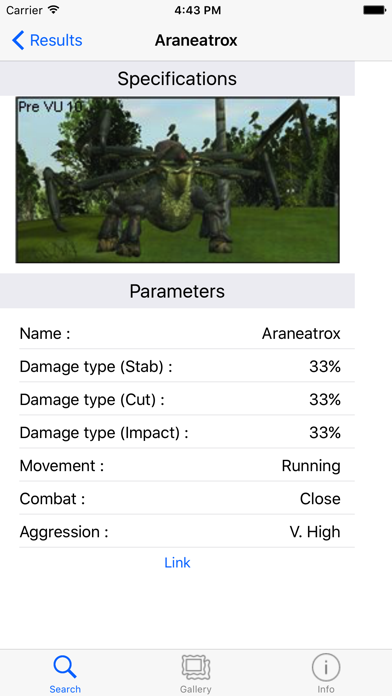This screenshot has height=696, width=392.
Task: Select the Aggression row showing V. High
Action: (x=187, y=531)
